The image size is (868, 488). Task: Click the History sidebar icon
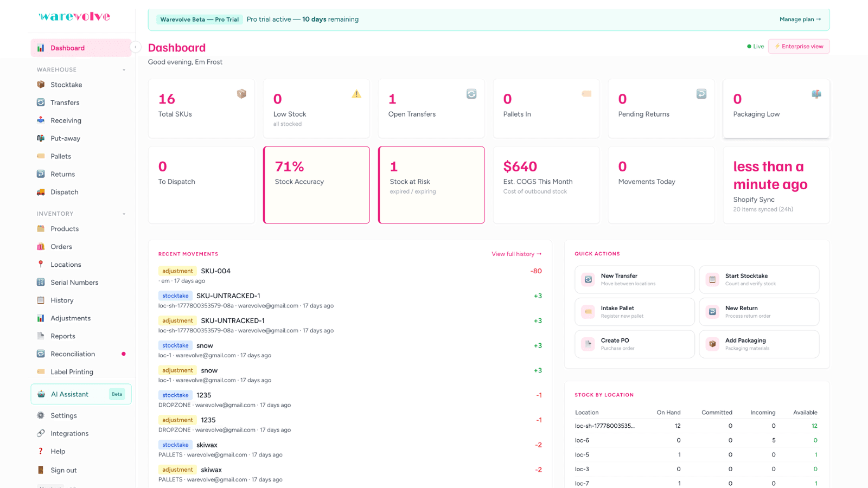click(41, 300)
